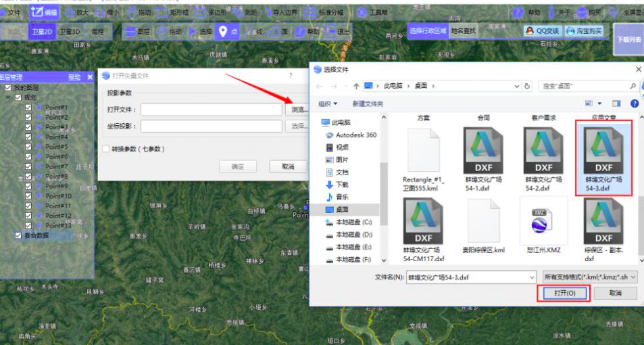The height and width of the screenshot is (345, 644).
Task: Select the 蚌埠文化广场54-1.dxf file
Action: [x=483, y=160]
